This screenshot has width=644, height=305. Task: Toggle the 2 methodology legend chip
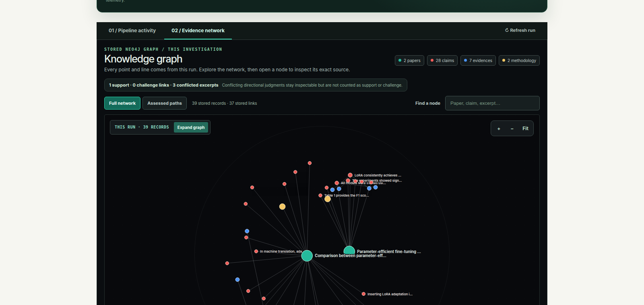[519, 60]
